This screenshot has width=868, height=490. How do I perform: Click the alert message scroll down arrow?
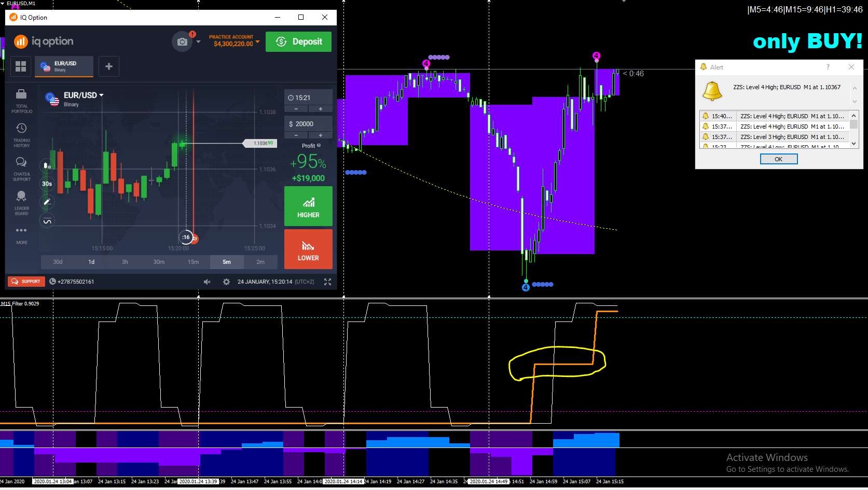(x=855, y=102)
